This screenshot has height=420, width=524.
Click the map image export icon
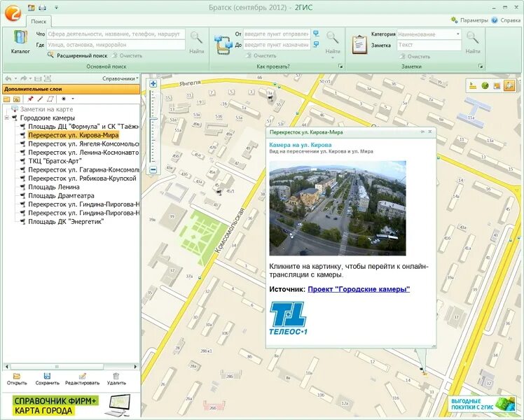(497, 86)
